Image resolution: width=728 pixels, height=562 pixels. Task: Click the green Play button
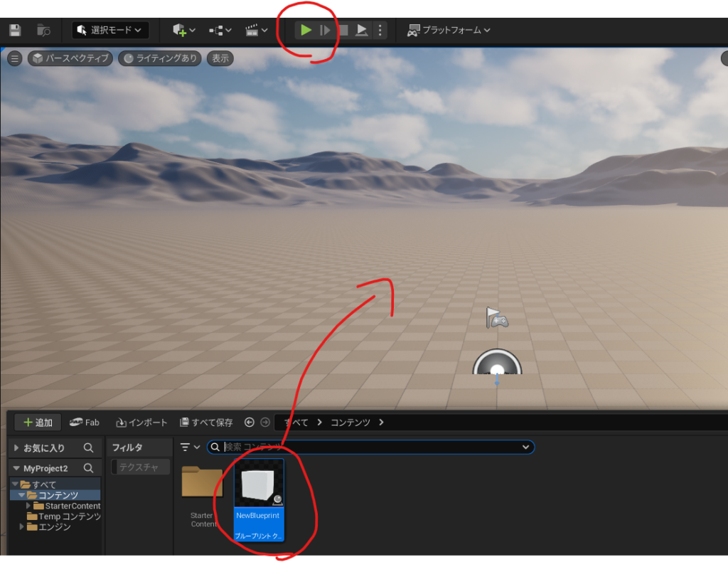coord(306,30)
